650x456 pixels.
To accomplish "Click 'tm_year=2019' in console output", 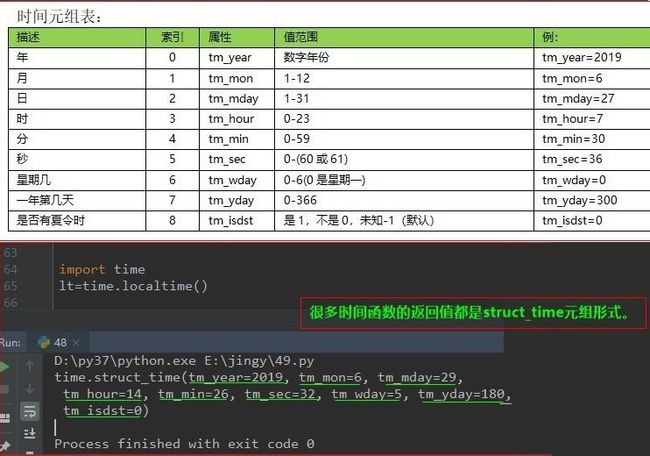I will click(x=236, y=377).
